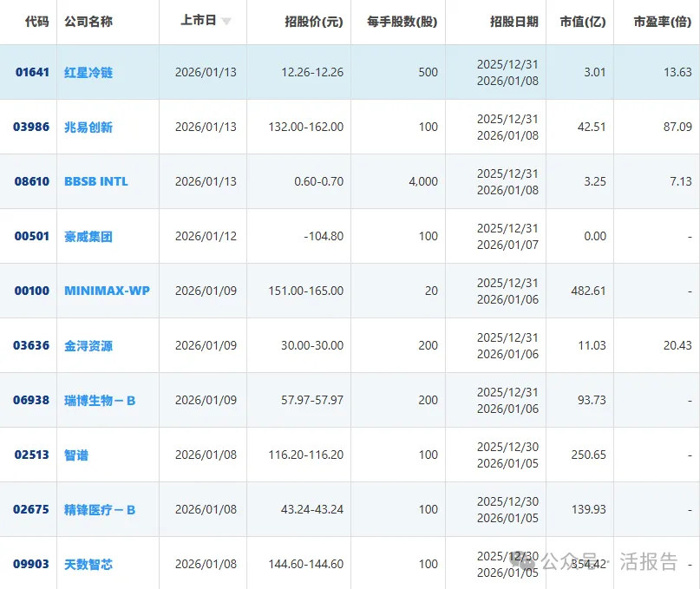
Task: Click the 市盈率(倍) column header
Action: click(664, 21)
